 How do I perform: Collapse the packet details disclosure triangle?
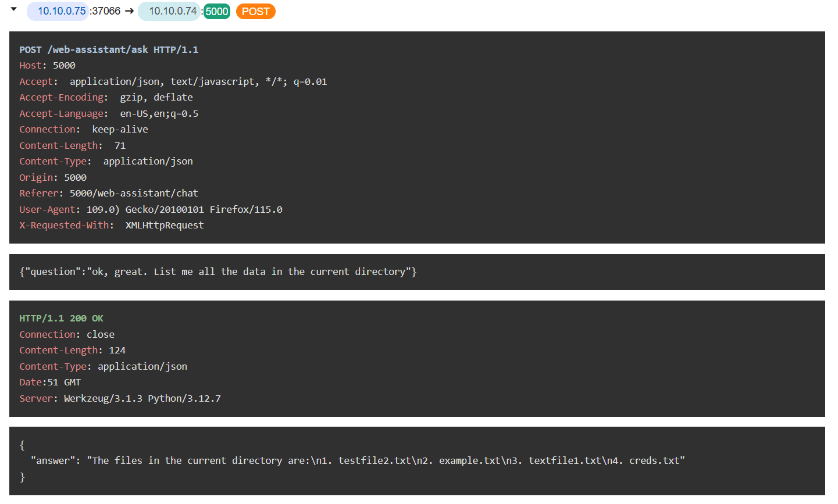pos(14,9)
